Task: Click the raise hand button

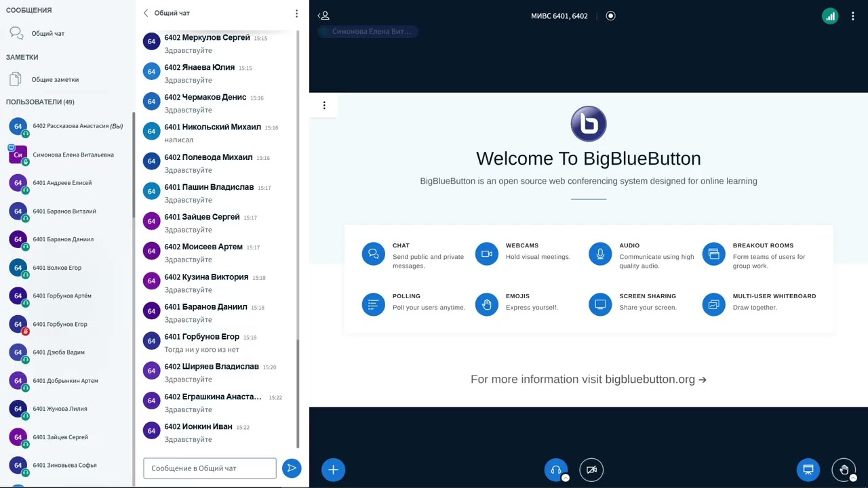Action: point(844,470)
